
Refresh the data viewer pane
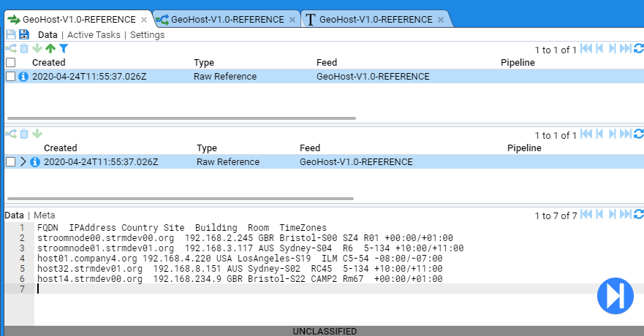pos(638,215)
